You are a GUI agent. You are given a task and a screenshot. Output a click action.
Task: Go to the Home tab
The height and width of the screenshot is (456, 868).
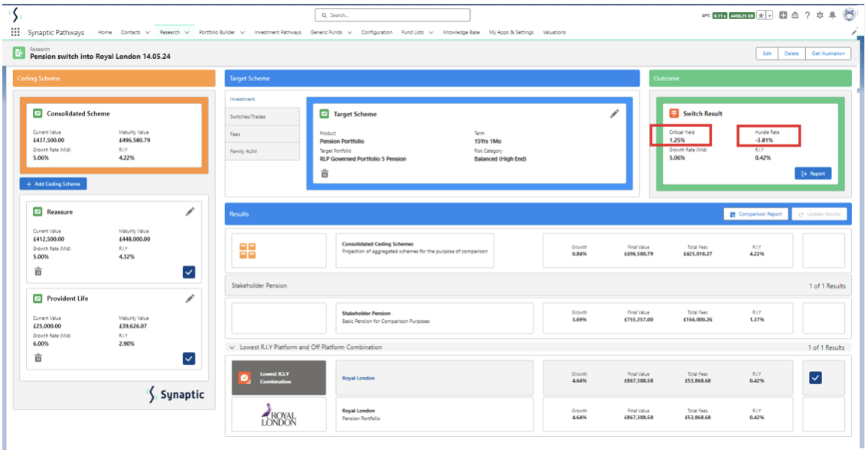pyautogui.click(x=105, y=33)
